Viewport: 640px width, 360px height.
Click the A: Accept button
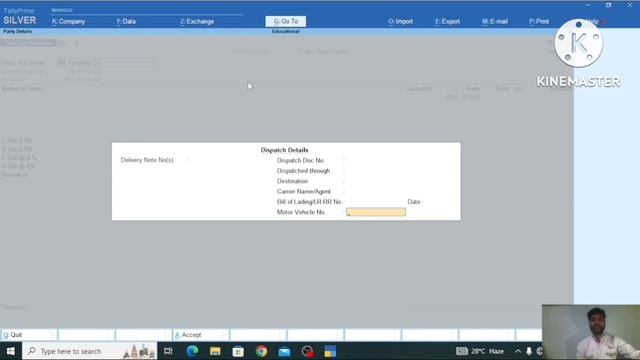click(x=200, y=335)
